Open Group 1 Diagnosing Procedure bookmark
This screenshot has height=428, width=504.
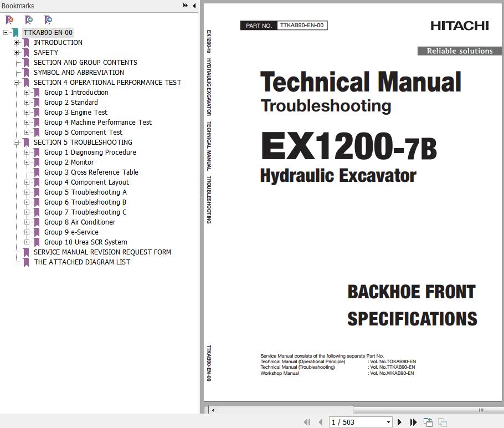click(x=90, y=152)
